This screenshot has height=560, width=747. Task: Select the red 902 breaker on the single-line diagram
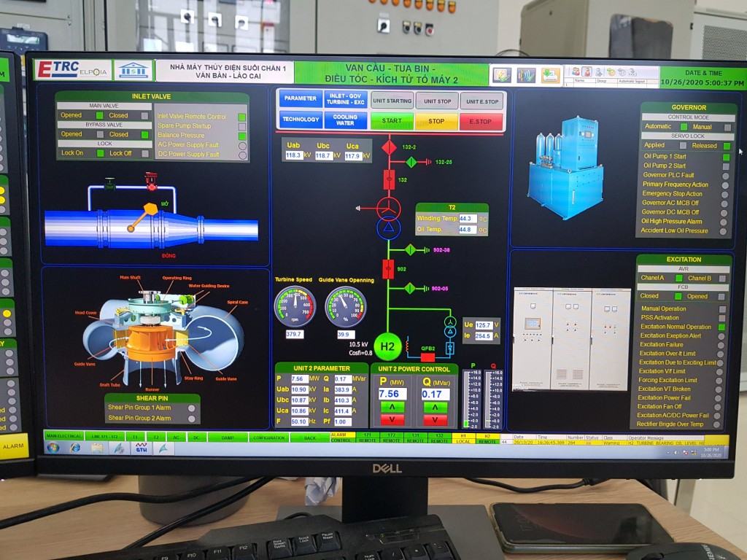[389, 268]
